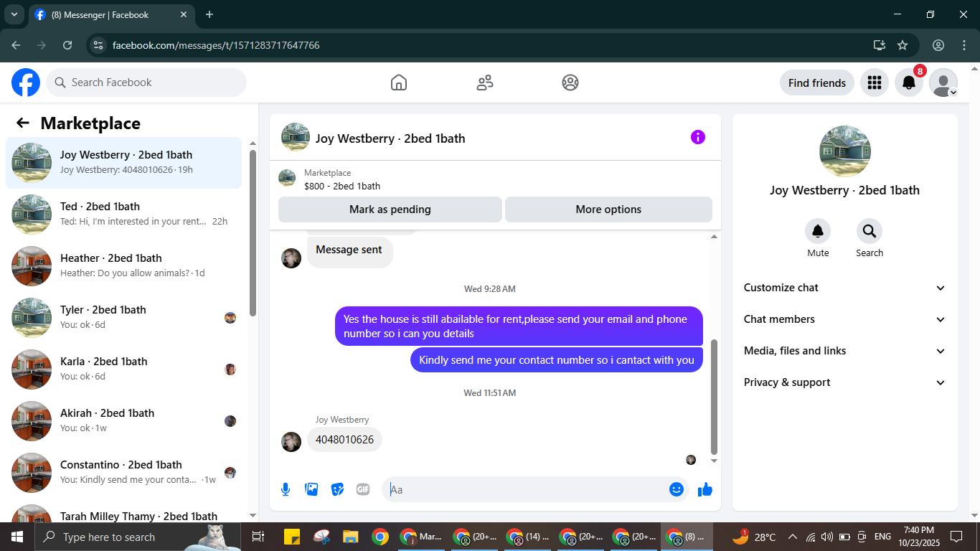Click Mark as pending button
Image resolution: width=980 pixels, height=551 pixels.
coord(390,209)
